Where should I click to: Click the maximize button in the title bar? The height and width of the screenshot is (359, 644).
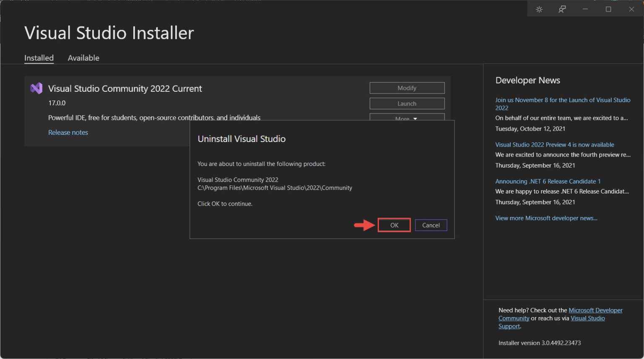[x=608, y=9]
